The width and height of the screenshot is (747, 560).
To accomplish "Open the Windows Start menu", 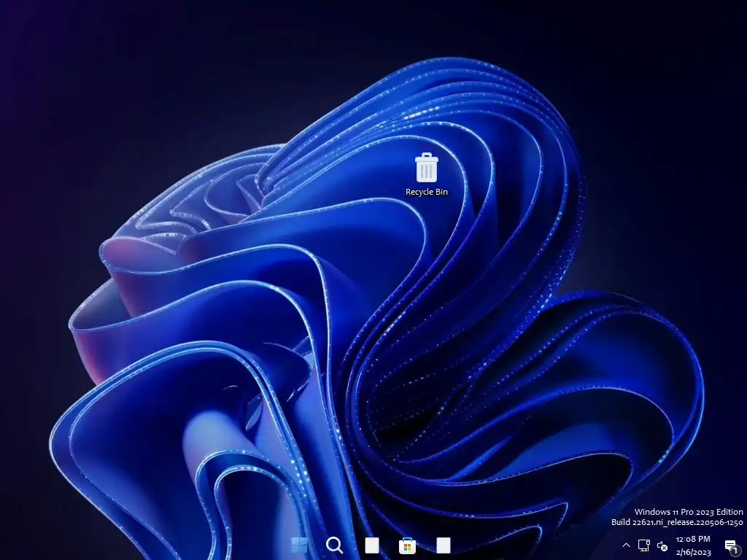I will click(x=299, y=545).
